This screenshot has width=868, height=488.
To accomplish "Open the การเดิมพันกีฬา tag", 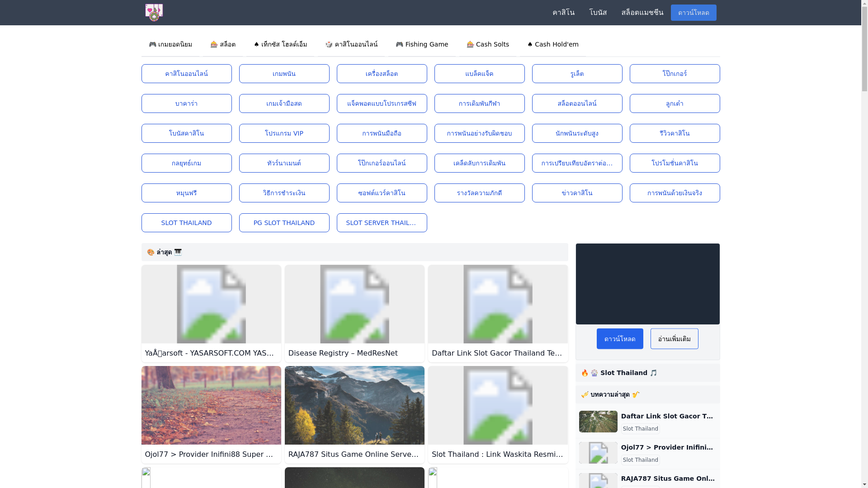I will 480,103.
